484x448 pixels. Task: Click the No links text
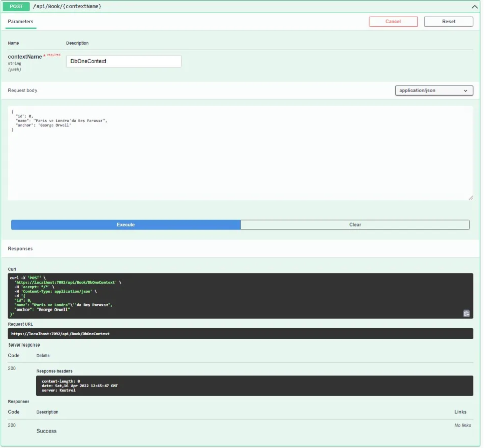pos(462,425)
